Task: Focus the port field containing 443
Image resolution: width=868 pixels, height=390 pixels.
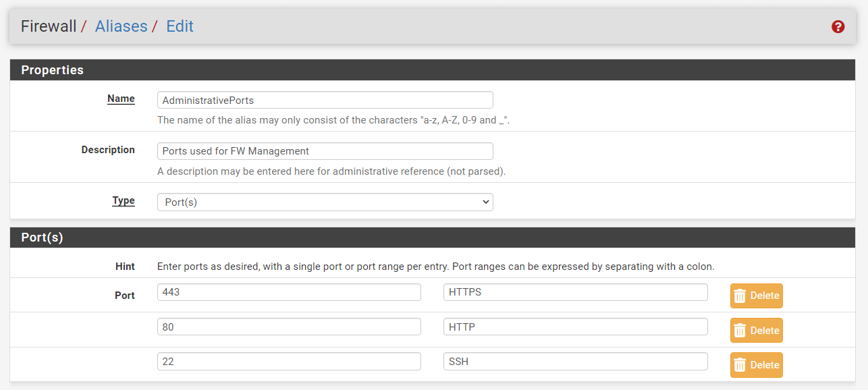Action: click(289, 292)
